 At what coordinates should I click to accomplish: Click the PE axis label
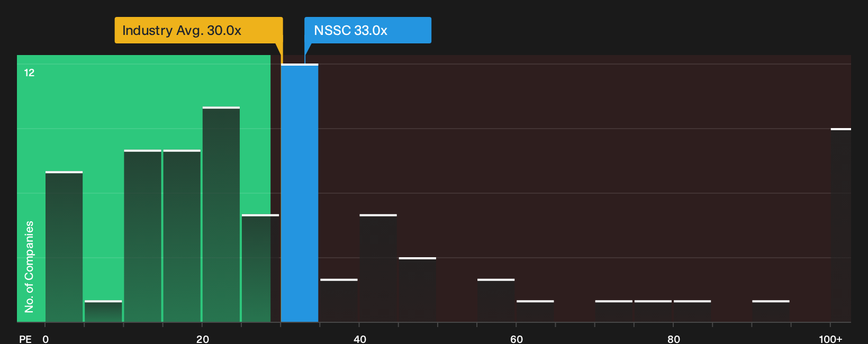(x=25, y=339)
